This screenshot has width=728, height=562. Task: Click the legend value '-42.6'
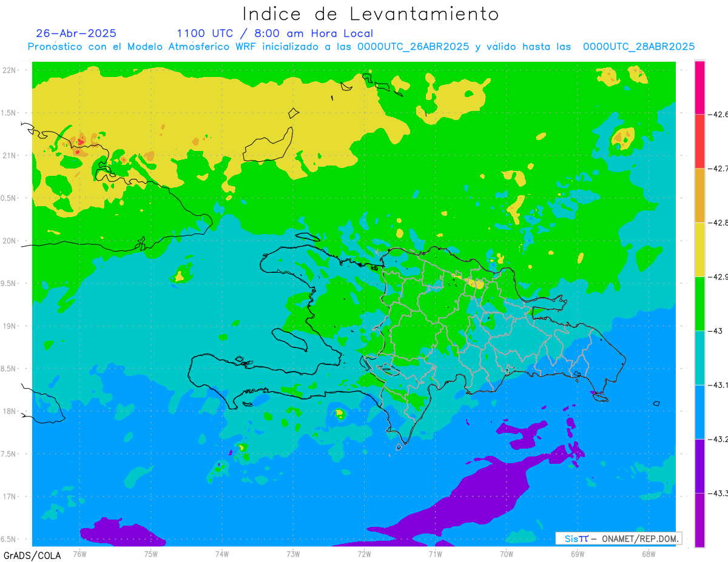(718, 114)
